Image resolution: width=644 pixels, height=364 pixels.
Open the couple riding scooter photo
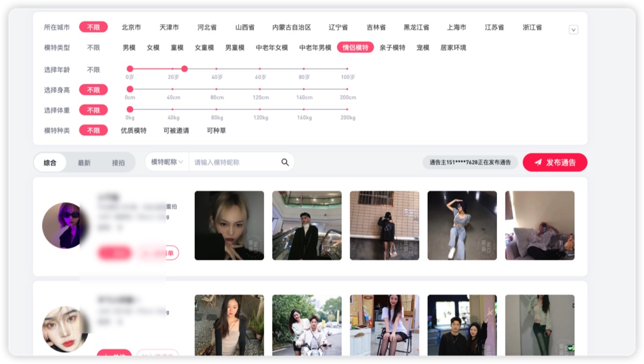(307, 325)
